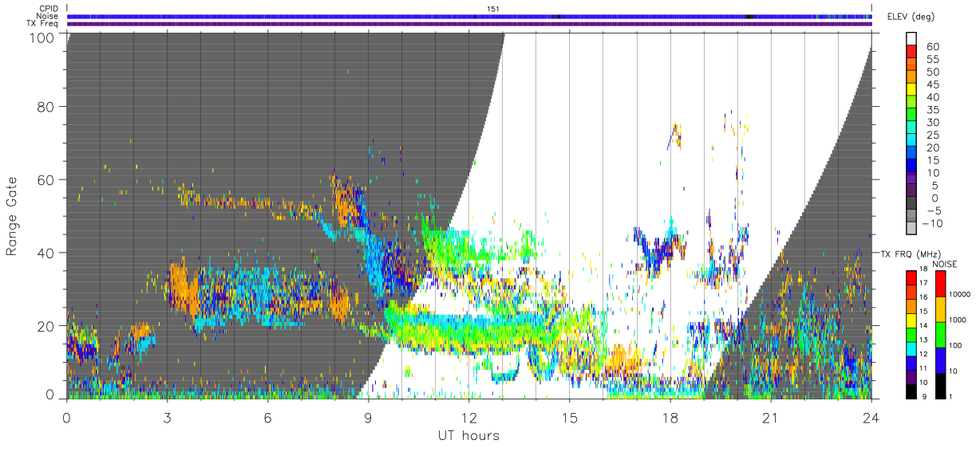Click NOISE legend label 1
Image resolution: width=980 pixels, height=452 pixels.
[950, 397]
